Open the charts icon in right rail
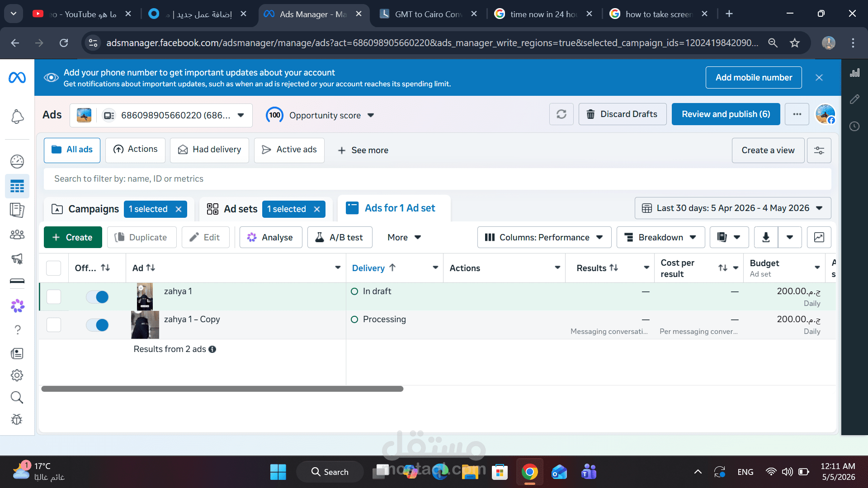868x488 pixels. (x=854, y=73)
